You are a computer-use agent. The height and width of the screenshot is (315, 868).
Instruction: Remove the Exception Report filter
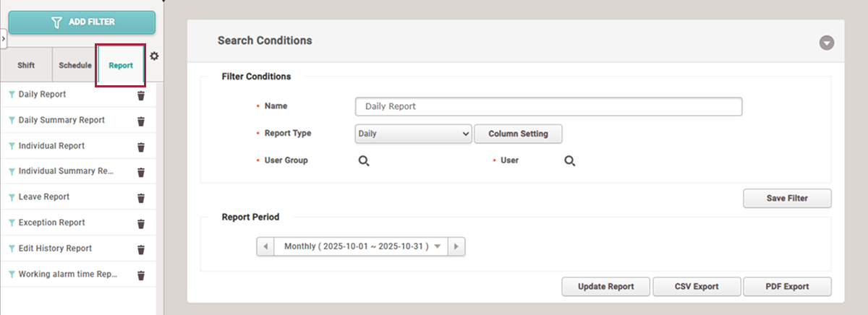click(141, 223)
